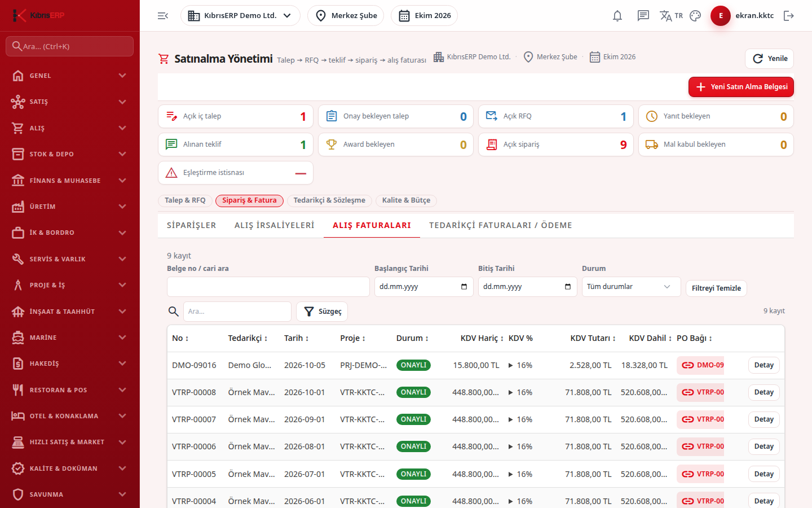Open the Ekim 2026 period selector
Image resolution: width=812 pixels, height=508 pixels.
424,16
